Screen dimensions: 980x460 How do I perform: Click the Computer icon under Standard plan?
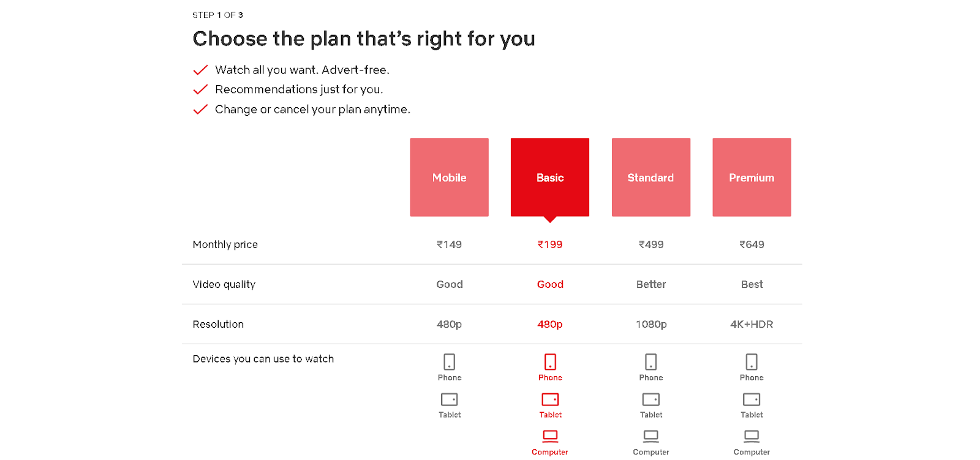[651, 436]
